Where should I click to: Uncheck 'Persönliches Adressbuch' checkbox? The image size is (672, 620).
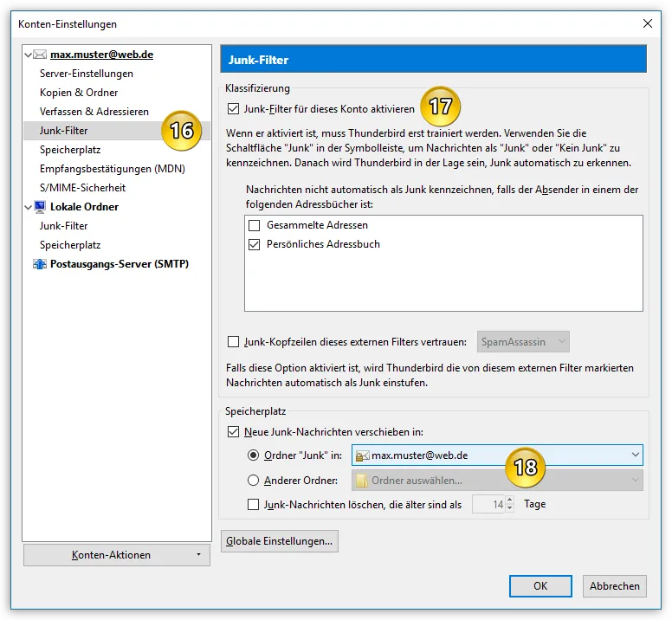[x=254, y=245]
